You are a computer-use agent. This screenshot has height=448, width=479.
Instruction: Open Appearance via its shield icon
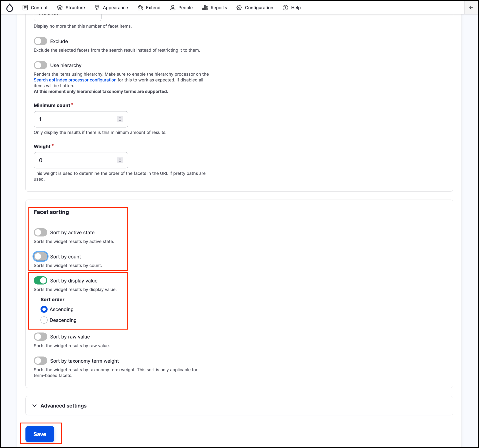click(97, 7)
